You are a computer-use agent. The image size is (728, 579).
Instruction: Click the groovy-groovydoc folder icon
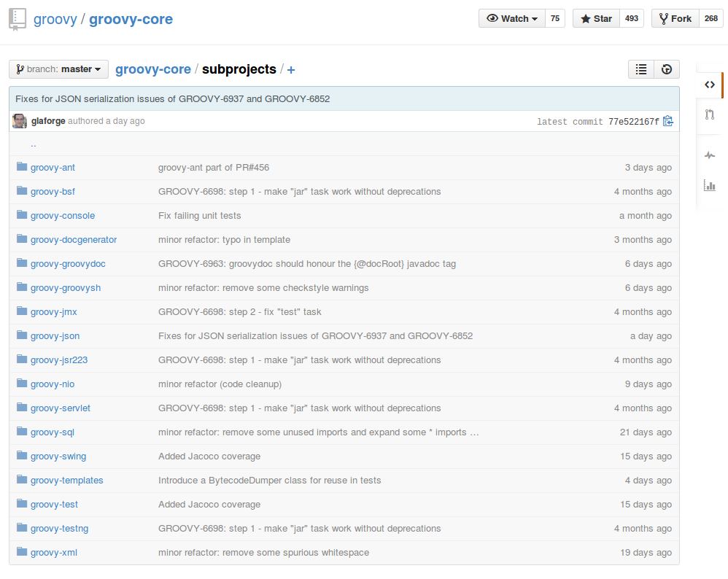click(22, 263)
